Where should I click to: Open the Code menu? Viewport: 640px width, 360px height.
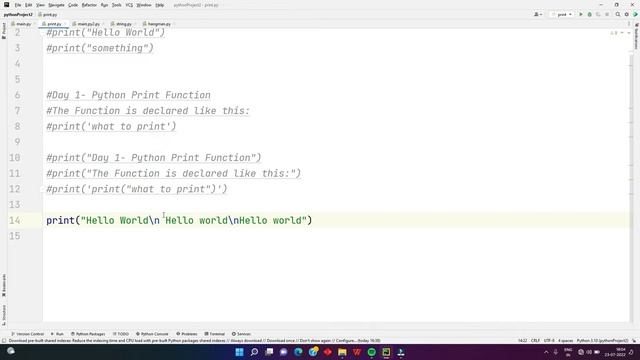[73, 5]
